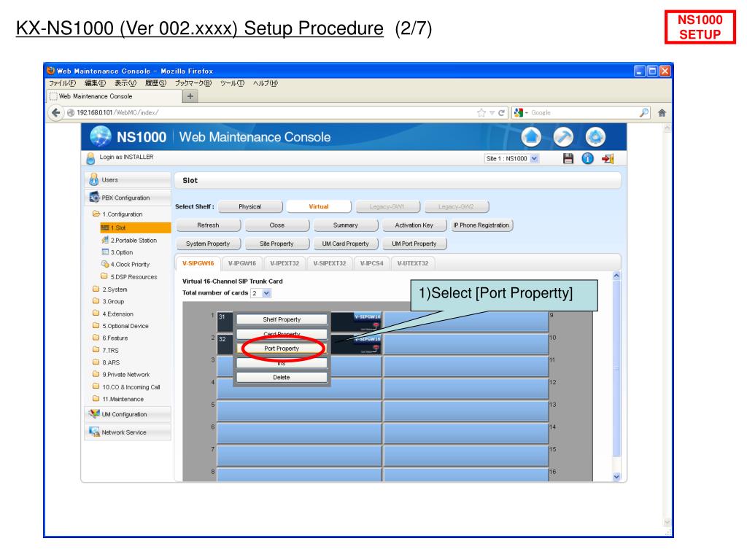Image resolution: width=747 pixels, height=560 pixels.
Task: Bookmark page with the star icon
Action: (481, 113)
